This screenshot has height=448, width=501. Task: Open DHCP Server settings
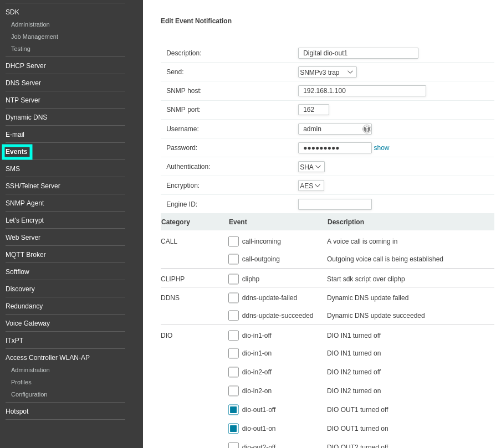[25, 66]
